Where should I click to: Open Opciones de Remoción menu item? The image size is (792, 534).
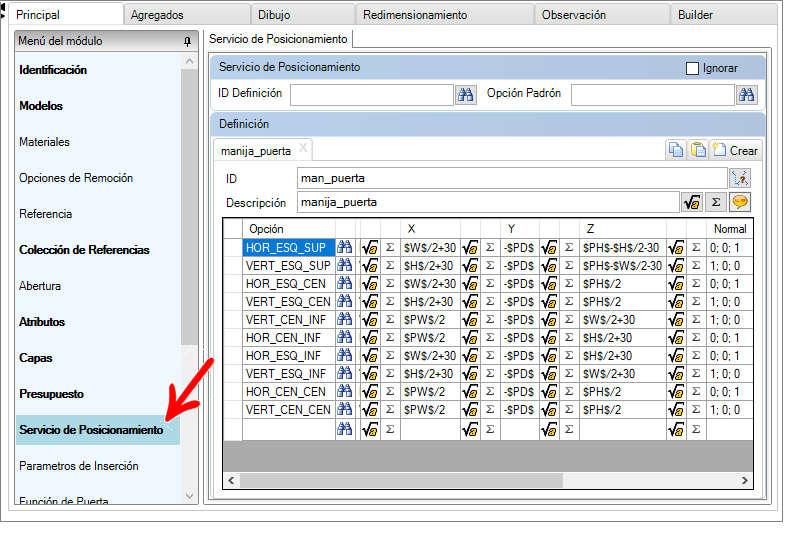pos(76,178)
